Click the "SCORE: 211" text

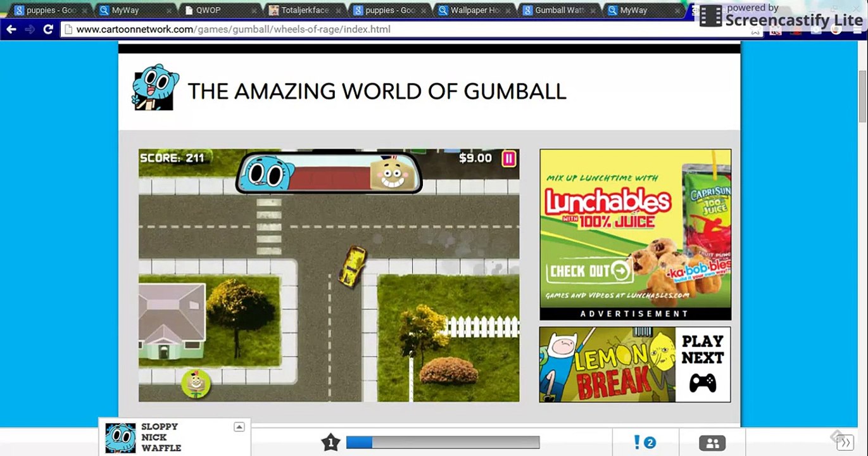[172, 158]
